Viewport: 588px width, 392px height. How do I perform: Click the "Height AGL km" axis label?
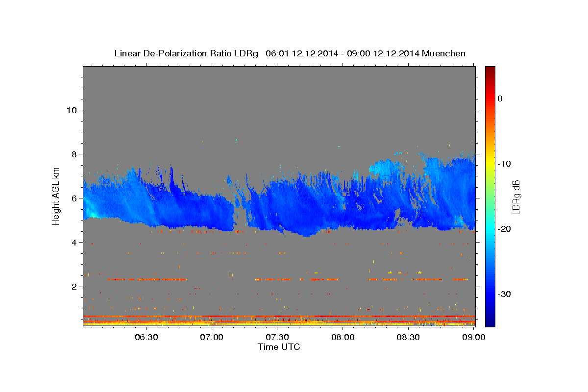click(56, 196)
